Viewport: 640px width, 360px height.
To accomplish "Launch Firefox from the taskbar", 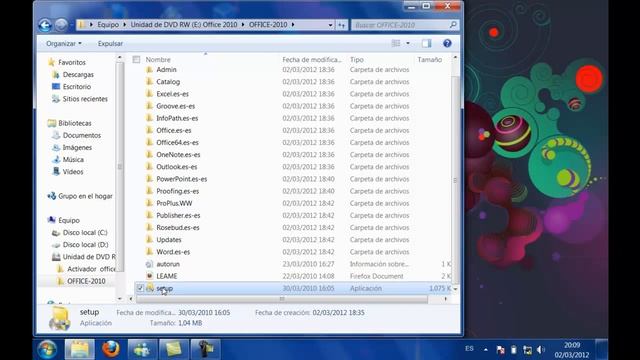I will coord(111,349).
